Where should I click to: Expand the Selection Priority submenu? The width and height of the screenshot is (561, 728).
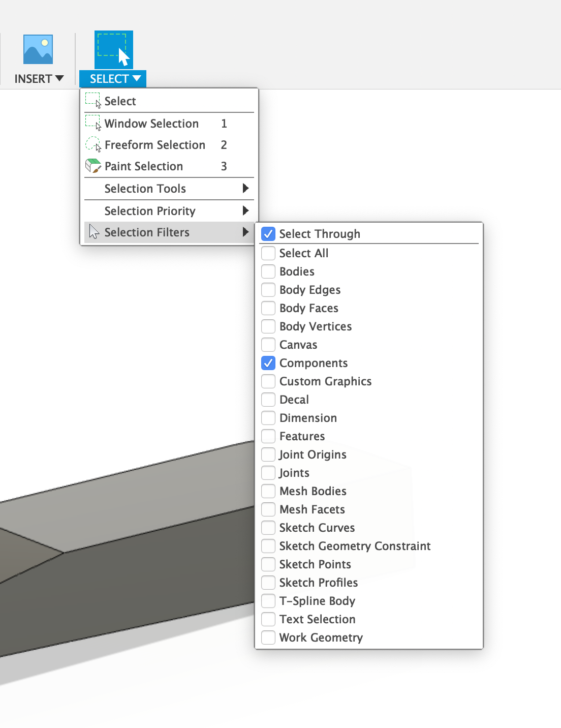(149, 210)
